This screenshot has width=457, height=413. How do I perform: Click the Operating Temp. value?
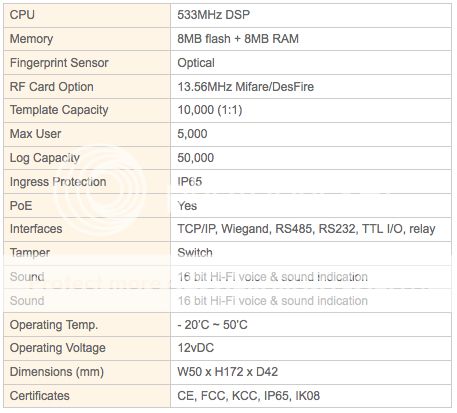pos(212,325)
